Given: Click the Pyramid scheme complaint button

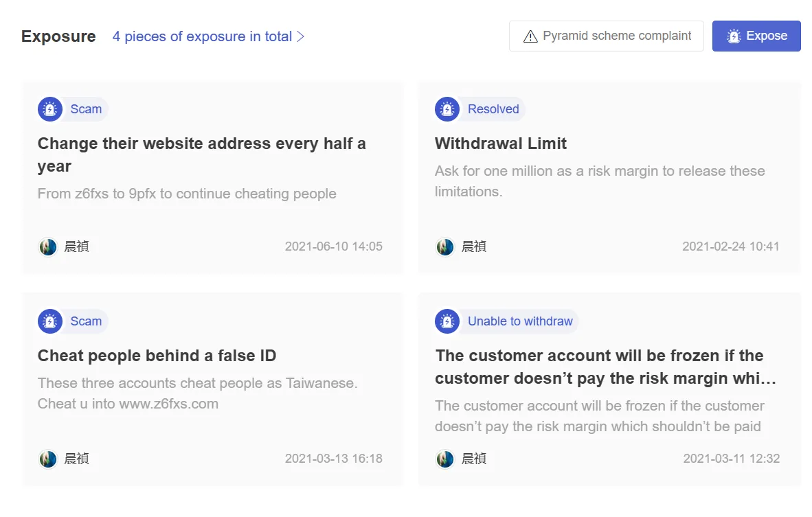Looking at the screenshot, I should [607, 36].
